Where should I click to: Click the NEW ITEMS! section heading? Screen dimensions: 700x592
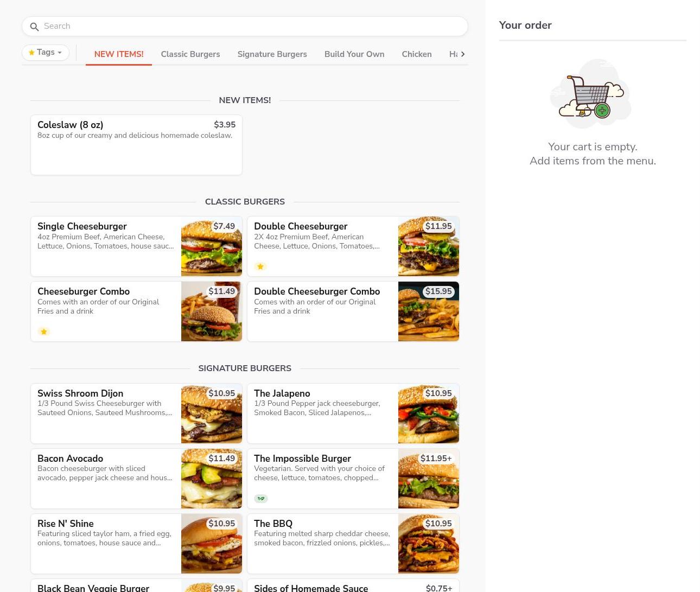(245, 100)
